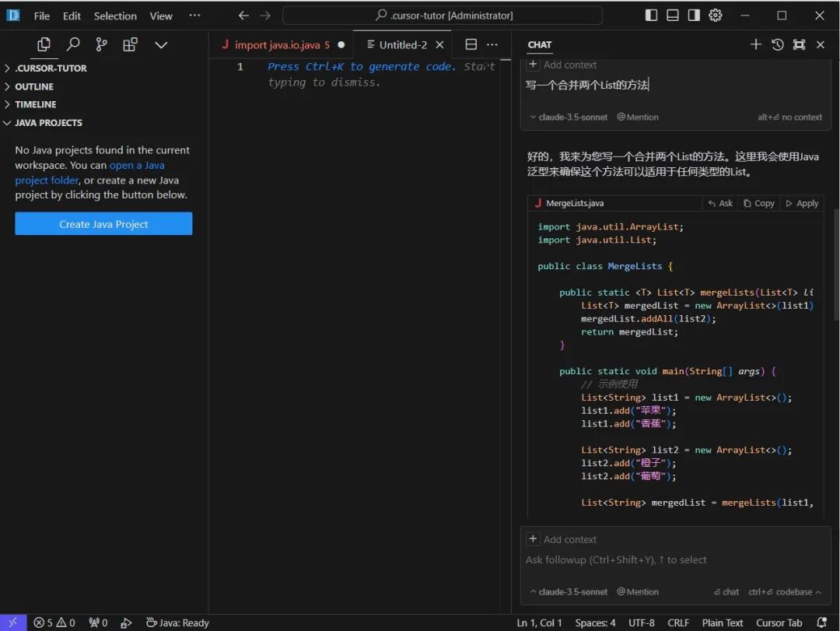Image resolution: width=840 pixels, height=631 pixels.
Task: Ask about the MergeLists.java code
Action: pyautogui.click(x=720, y=203)
